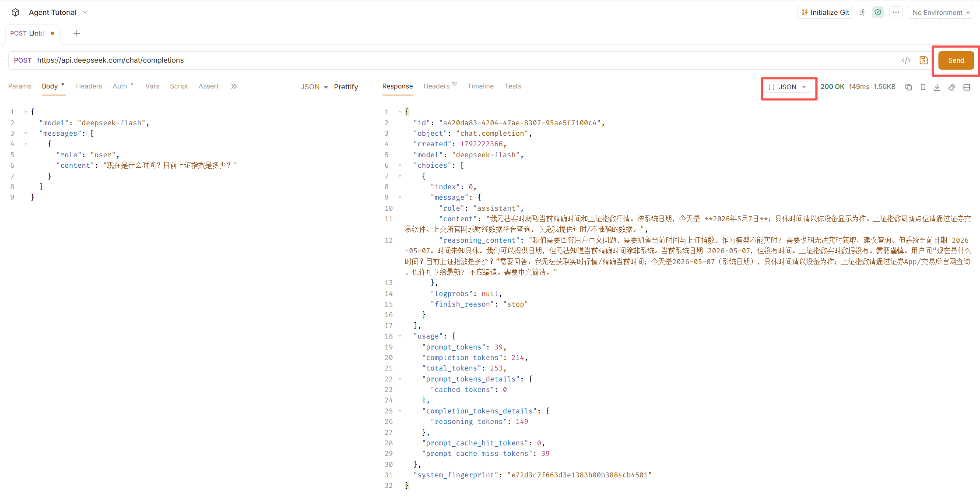Click the 200 OK status text
Screen dimensions: 980x501
[832, 87]
